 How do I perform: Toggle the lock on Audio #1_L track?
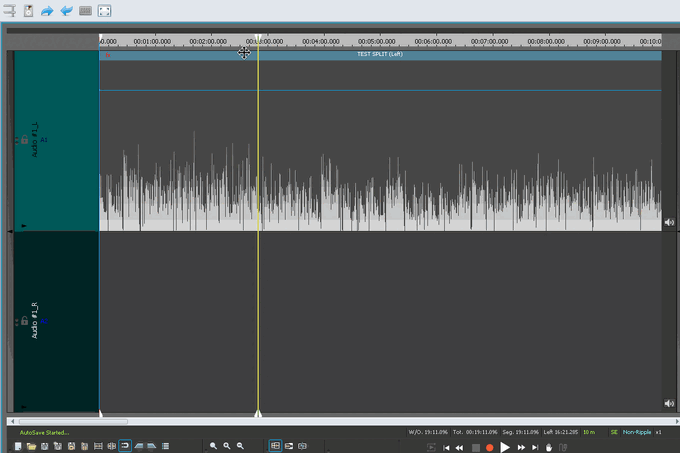24,140
